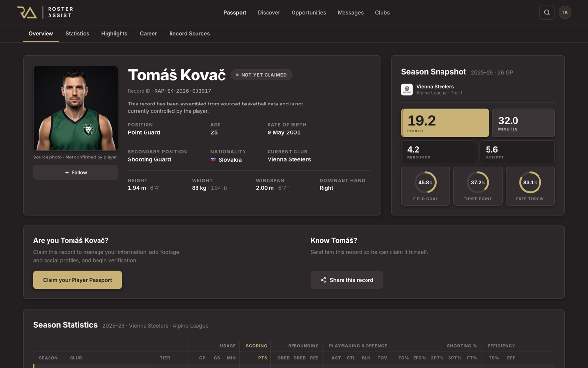The height and width of the screenshot is (368, 588).
Task: Click the Tomáš Kovač name heading
Action: [x=176, y=75]
